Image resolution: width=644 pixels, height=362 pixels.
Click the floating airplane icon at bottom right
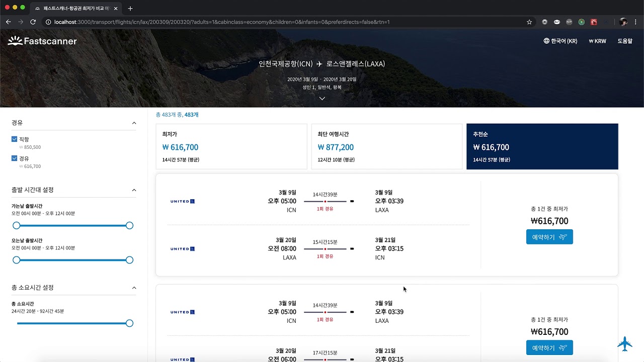[624, 344]
